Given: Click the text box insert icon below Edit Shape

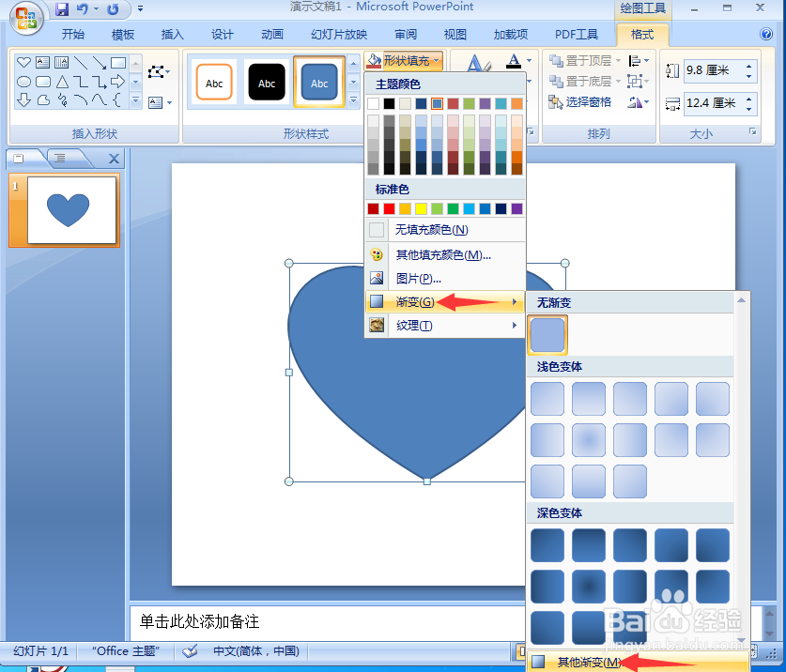Looking at the screenshot, I should click(x=156, y=102).
